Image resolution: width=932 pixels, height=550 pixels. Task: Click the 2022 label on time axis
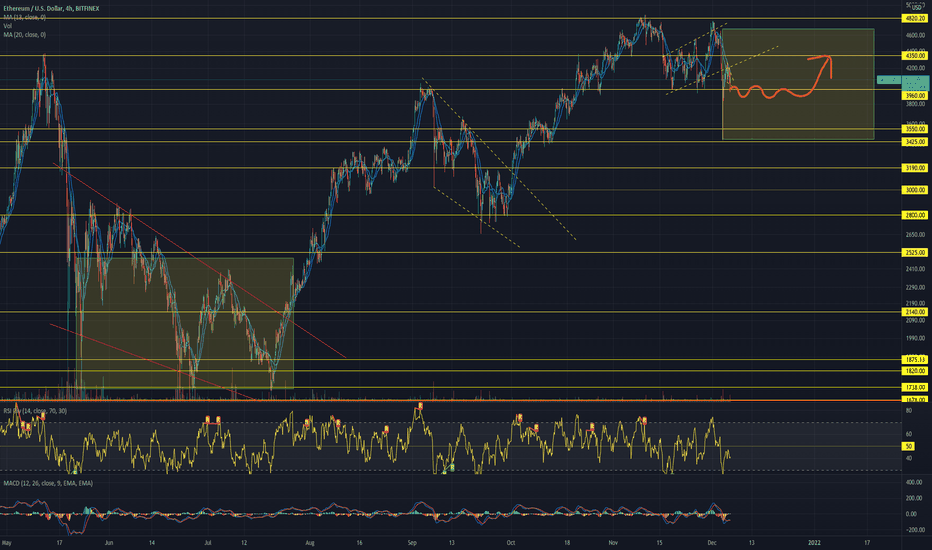pyautogui.click(x=814, y=542)
